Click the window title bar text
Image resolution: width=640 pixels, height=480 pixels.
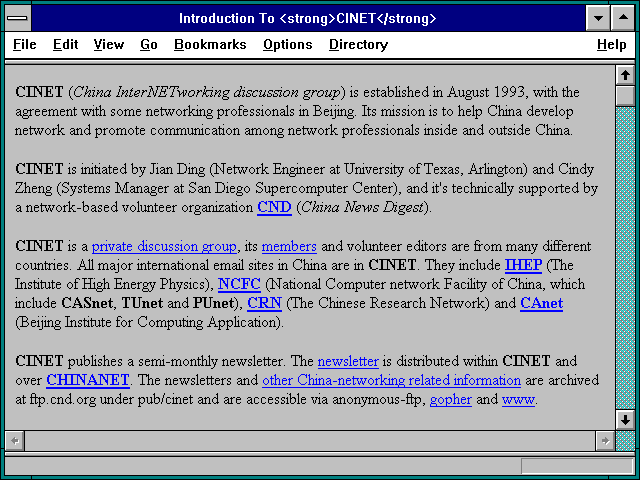308,18
